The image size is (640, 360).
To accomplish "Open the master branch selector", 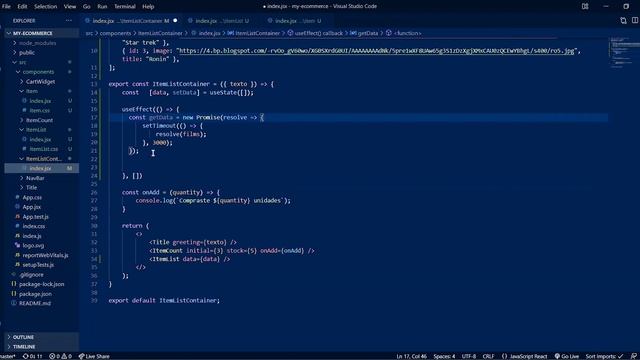I will tap(7, 356).
